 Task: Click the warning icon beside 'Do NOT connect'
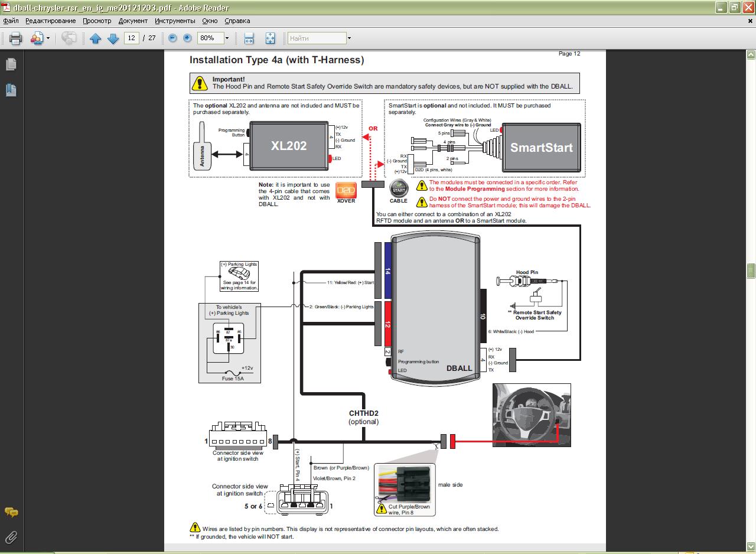click(x=422, y=202)
